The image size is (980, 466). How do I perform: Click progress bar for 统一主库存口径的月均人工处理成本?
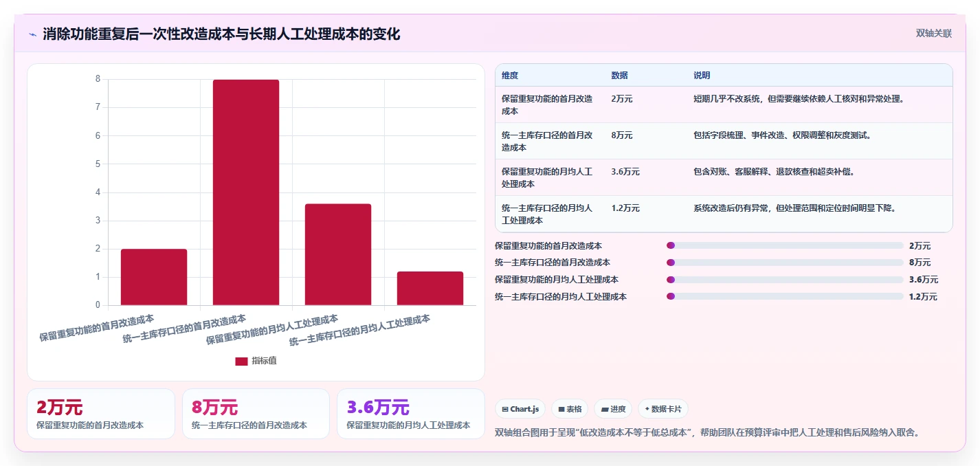click(x=785, y=297)
